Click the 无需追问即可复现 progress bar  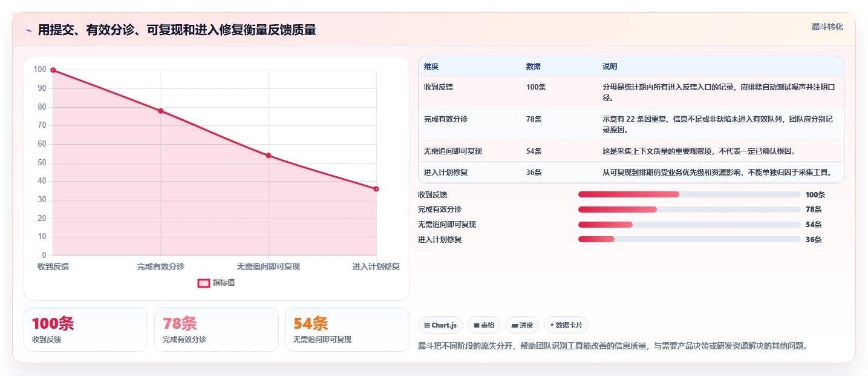pyautogui.click(x=690, y=225)
